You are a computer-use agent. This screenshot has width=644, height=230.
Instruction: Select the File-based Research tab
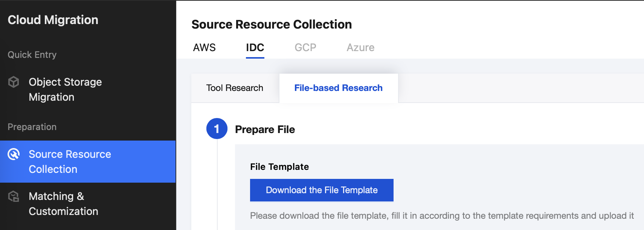(338, 88)
